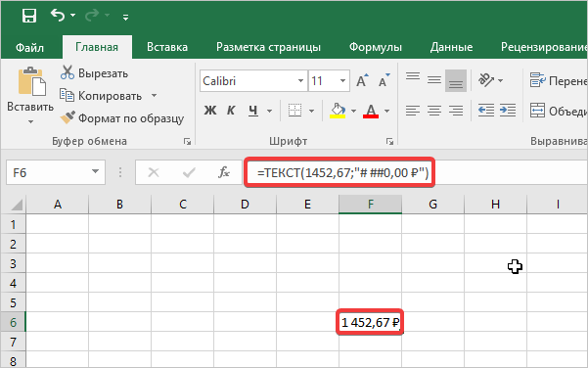Viewport: 588px width, 368px height.
Task: Open fill color palette arrow
Action: coord(353,111)
